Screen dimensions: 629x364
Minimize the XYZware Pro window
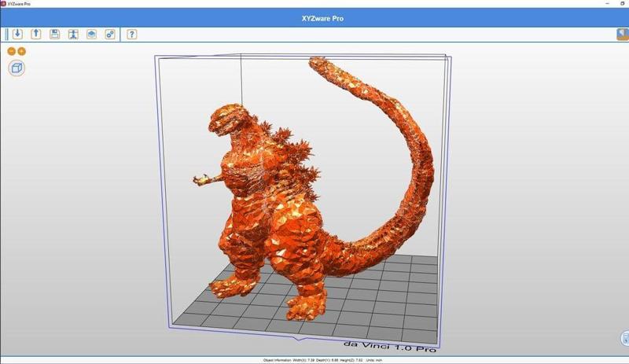pos(607,3)
